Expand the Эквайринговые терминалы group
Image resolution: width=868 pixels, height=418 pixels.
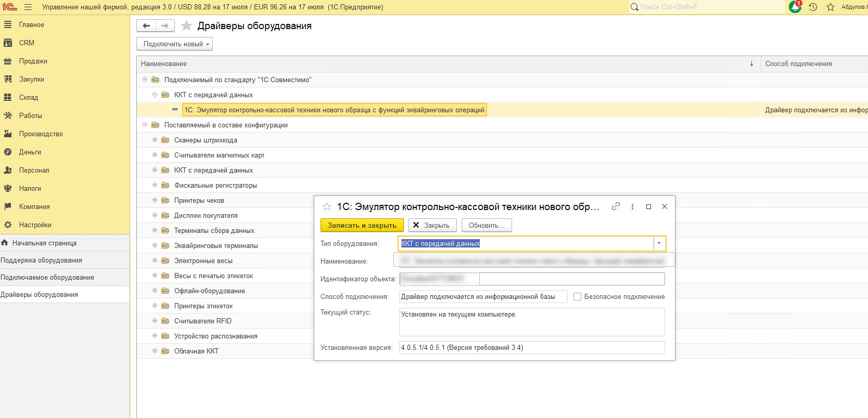point(155,245)
